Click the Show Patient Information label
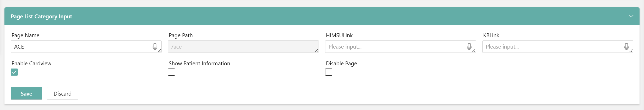 (199, 64)
